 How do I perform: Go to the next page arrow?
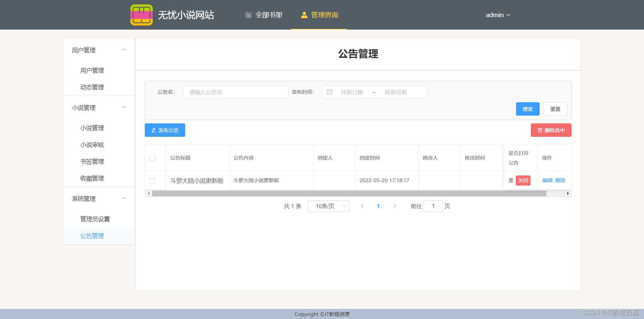(395, 206)
